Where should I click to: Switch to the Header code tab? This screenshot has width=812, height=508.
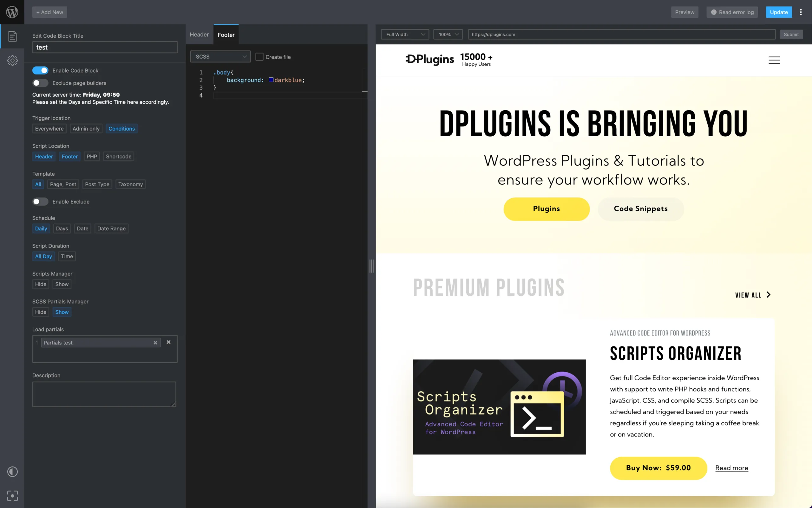pos(199,35)
